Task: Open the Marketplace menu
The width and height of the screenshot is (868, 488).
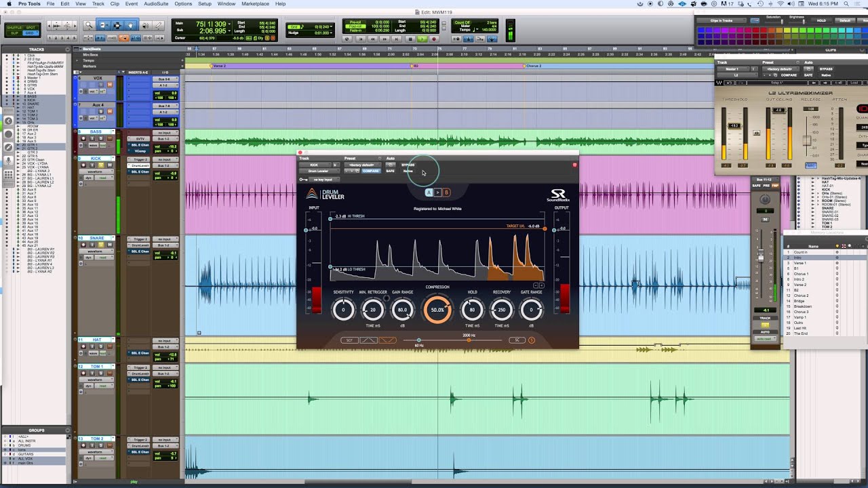Action: [255, 4]
